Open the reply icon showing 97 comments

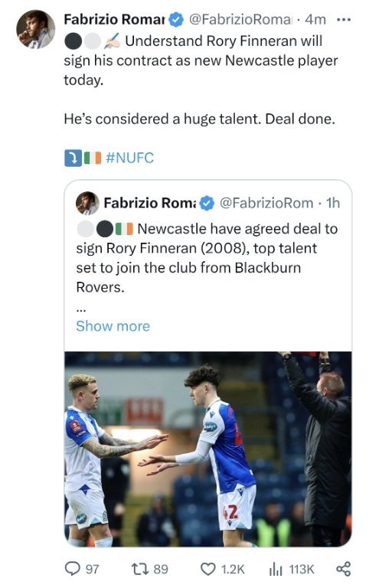coord(72,569)
